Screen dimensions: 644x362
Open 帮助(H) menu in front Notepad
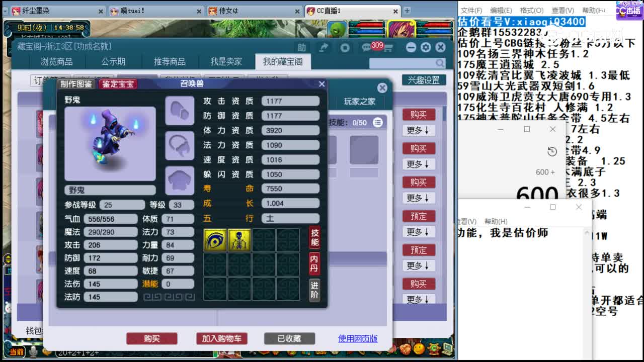coord(496,221)
